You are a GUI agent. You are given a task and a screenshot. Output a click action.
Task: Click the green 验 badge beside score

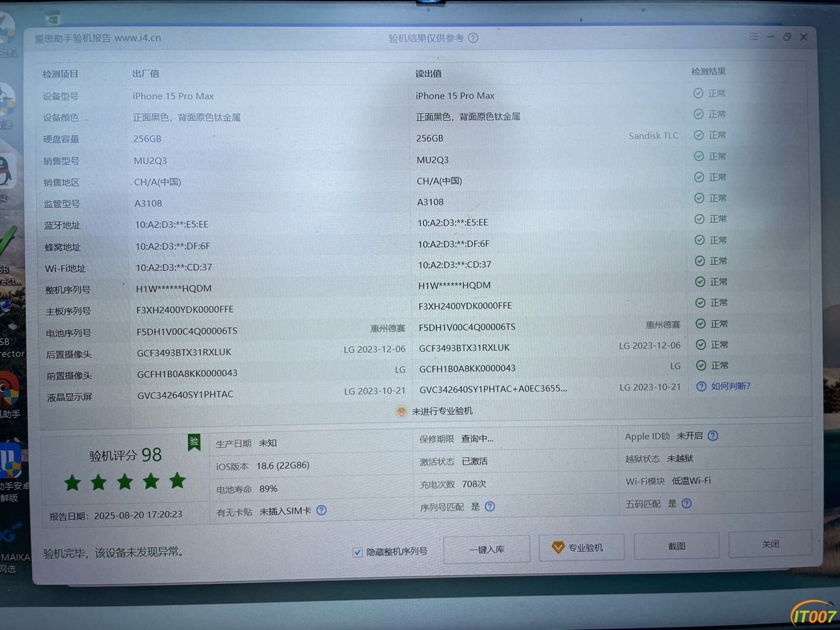pos(194,442)
